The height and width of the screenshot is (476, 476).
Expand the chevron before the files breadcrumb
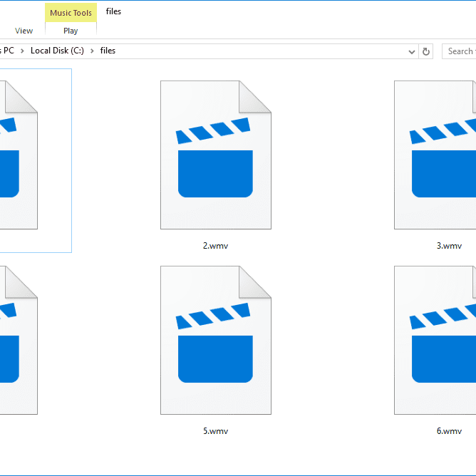tap(93, 51)
